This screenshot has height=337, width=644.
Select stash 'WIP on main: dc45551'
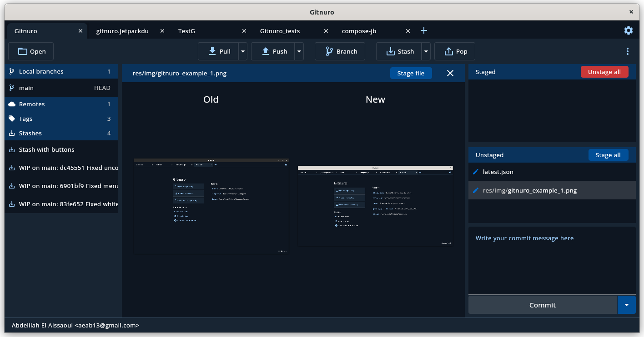tap(61, 168)
